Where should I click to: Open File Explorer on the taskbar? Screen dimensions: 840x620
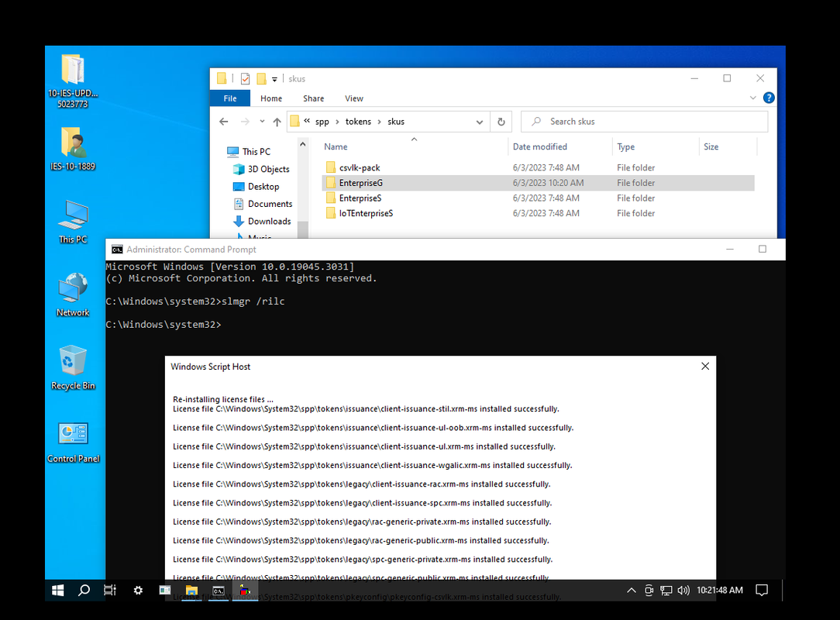coord(191,591)
